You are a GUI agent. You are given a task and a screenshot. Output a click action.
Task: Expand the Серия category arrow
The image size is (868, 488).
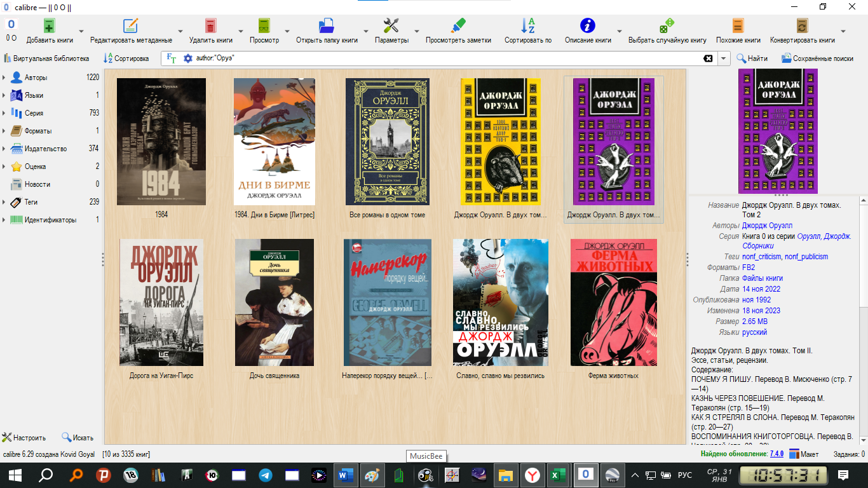point(4,113)
